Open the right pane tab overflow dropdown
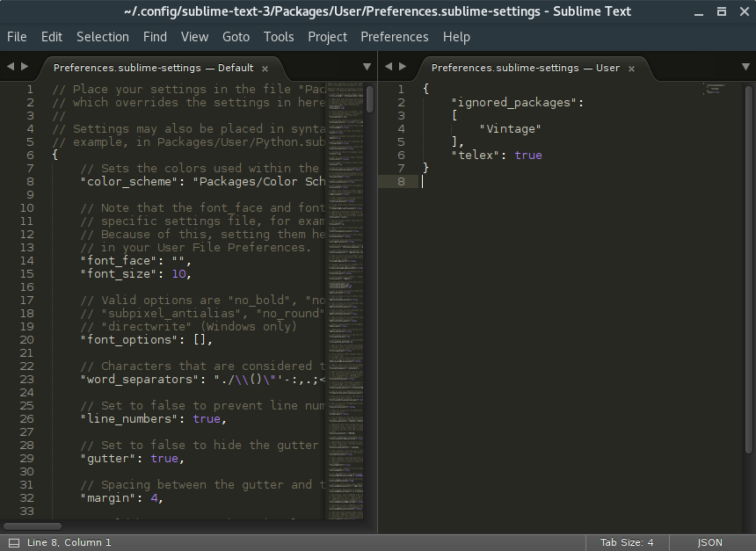The height and width of the screenshot is (551, 756). coord(745,66)
